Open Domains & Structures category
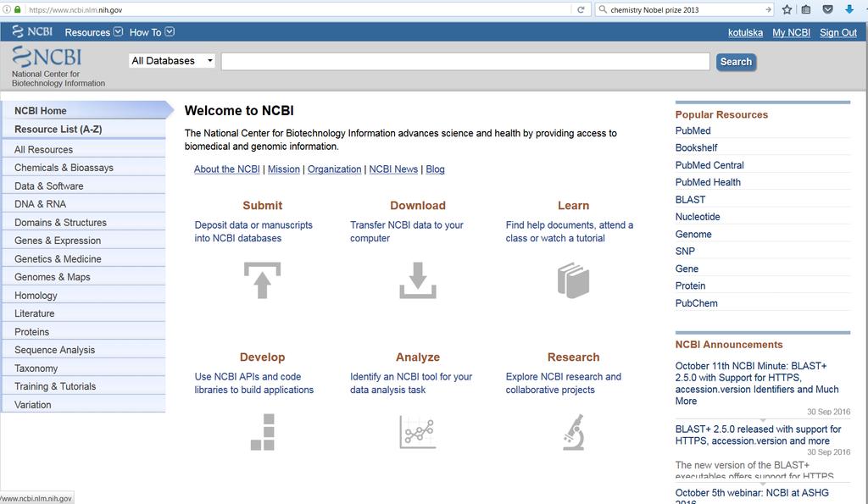Image resolution: width=868 pixels, height=504 pixels. [84, 223]
